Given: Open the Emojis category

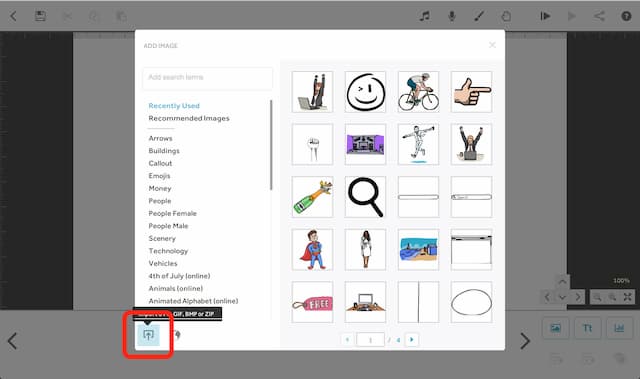Looking at the screenshot, I should [x=159, y=176].
